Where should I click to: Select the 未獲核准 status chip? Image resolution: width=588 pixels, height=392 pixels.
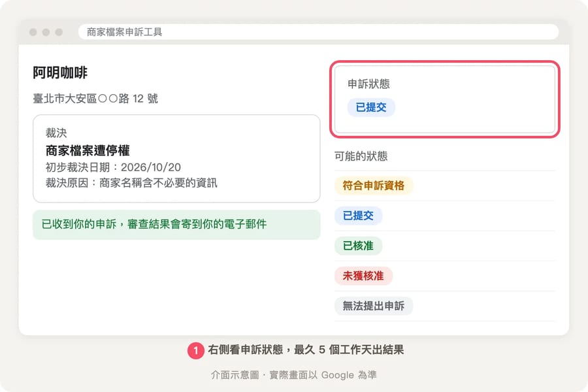[x=363, y=276]
